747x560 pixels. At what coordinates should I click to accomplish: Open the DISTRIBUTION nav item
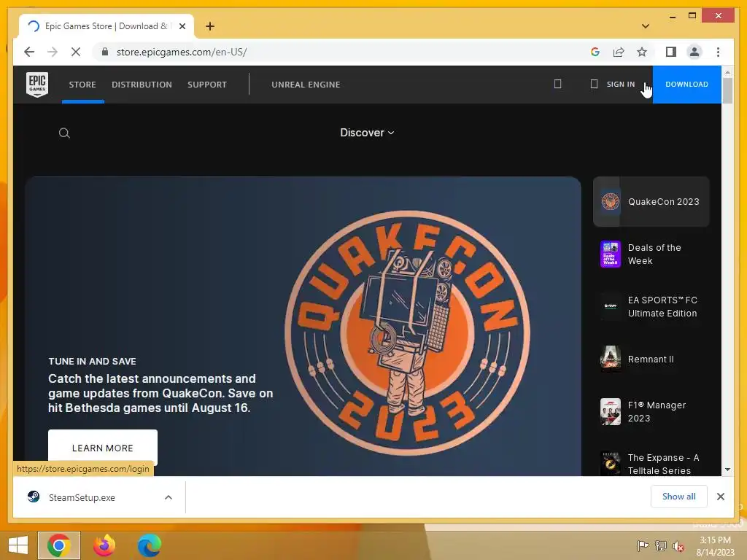142,85
